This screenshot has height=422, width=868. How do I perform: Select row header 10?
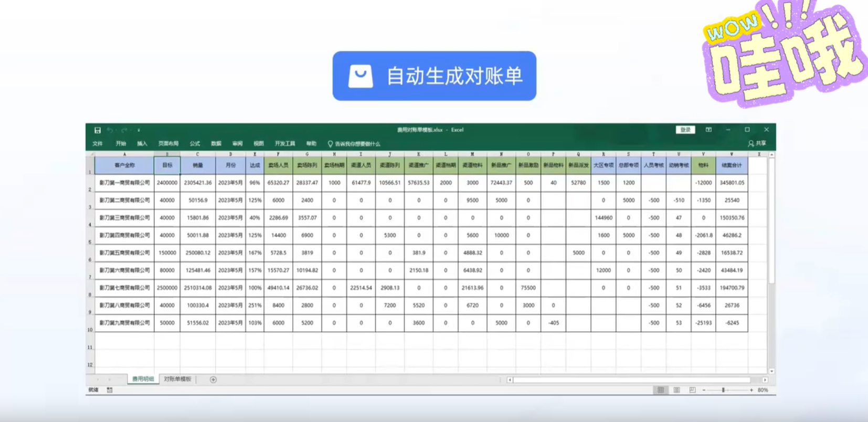click(90, 323)
